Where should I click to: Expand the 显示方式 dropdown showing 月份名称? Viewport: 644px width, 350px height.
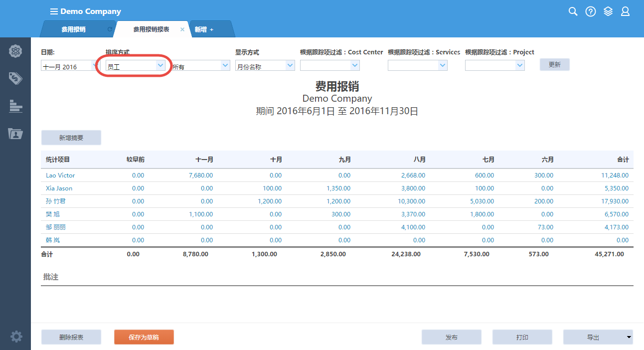click(x=265, y=66)
